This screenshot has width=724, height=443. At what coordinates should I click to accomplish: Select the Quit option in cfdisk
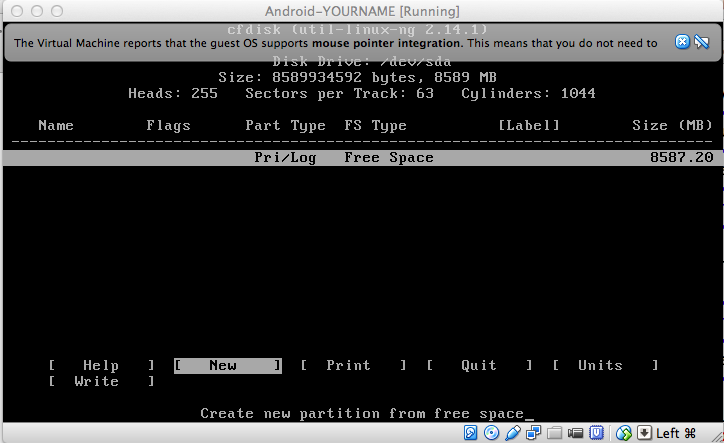point(479,365)
